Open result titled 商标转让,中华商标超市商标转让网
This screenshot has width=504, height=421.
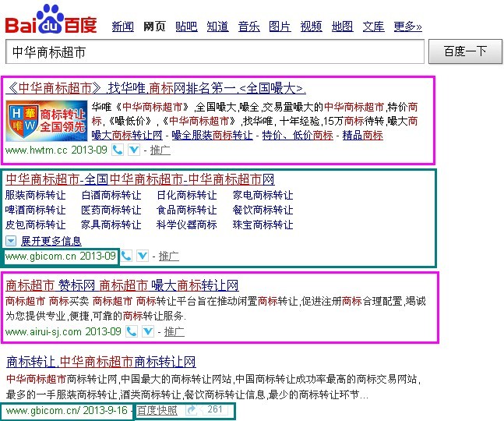point(100,362)
